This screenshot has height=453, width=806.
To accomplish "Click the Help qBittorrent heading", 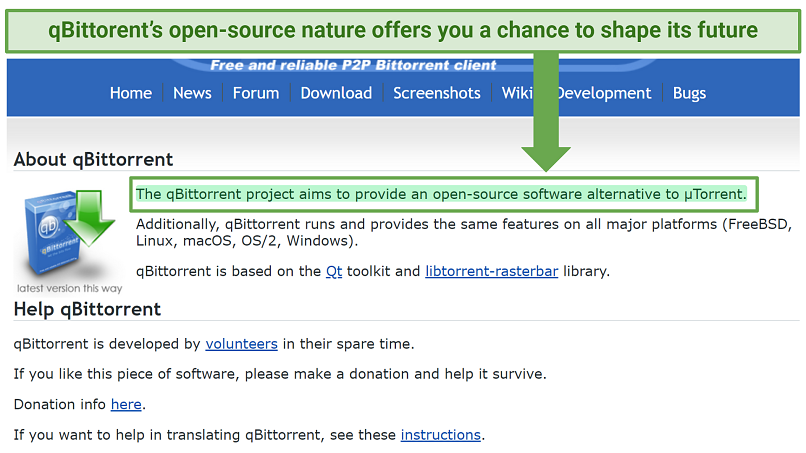I will pos(87,309).
